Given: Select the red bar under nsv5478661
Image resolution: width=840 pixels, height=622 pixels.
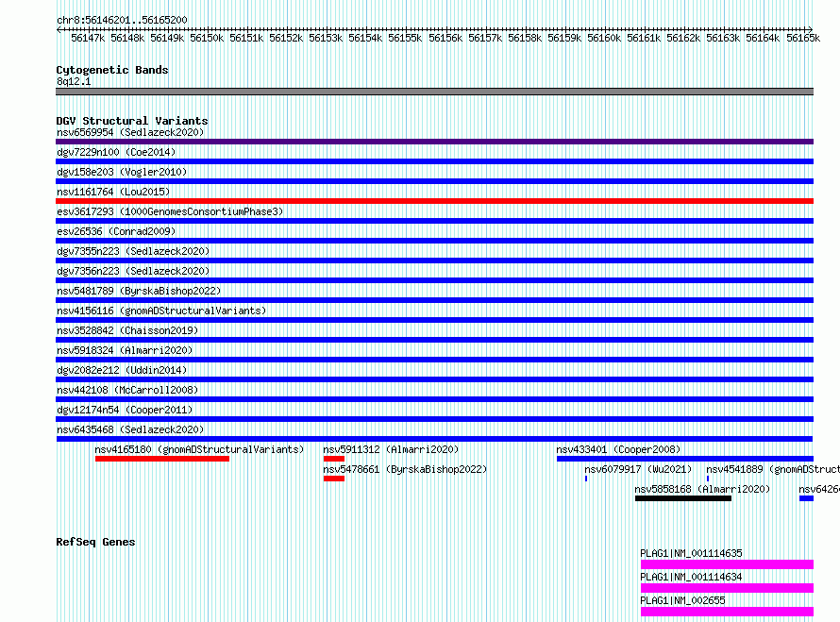Looking at the screenshot, I should click(x=334, y=479).
